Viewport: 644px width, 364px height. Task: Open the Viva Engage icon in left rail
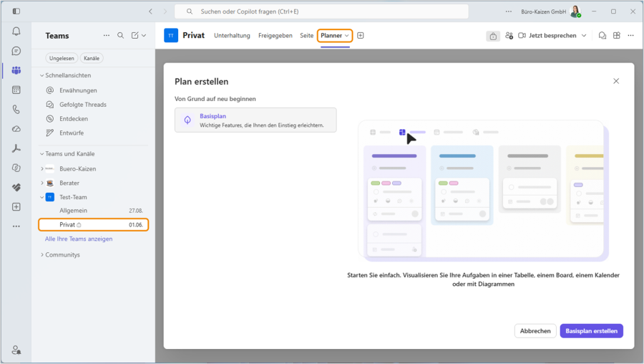point(16,187)
